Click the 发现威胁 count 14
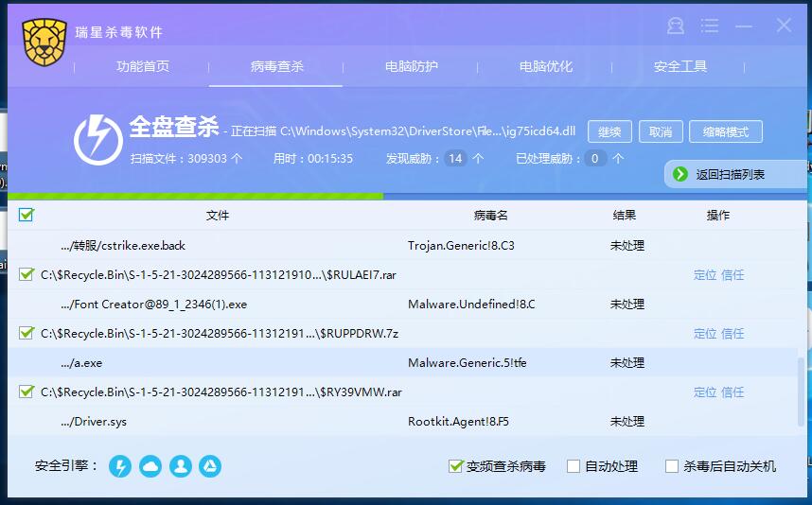812x505 pixels. point(456,158)
